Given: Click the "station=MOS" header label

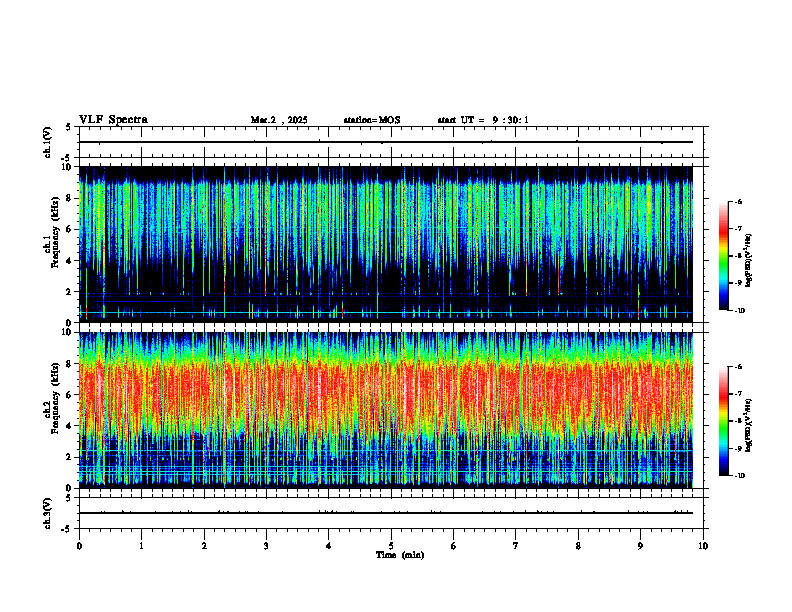Looking at the screenshot, I should [x=372, y=120].
